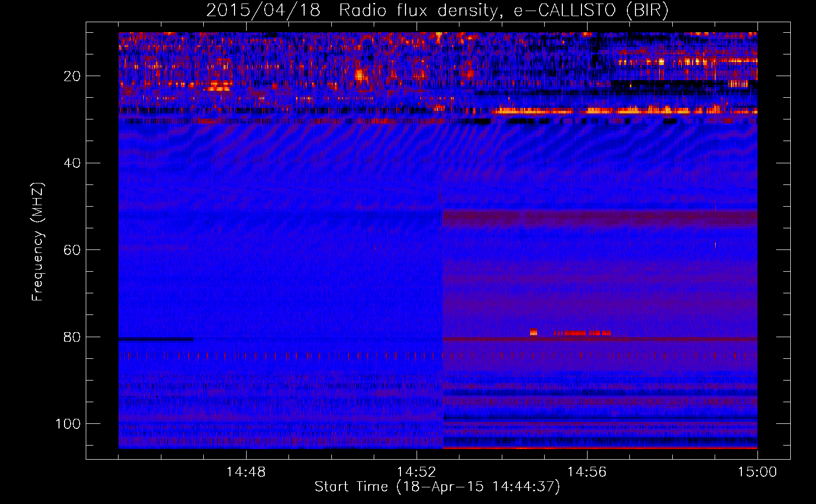Click the 'Frequency (MHZ)' axis label
Viewport: 816px width, 504px height.
[38, 242]
